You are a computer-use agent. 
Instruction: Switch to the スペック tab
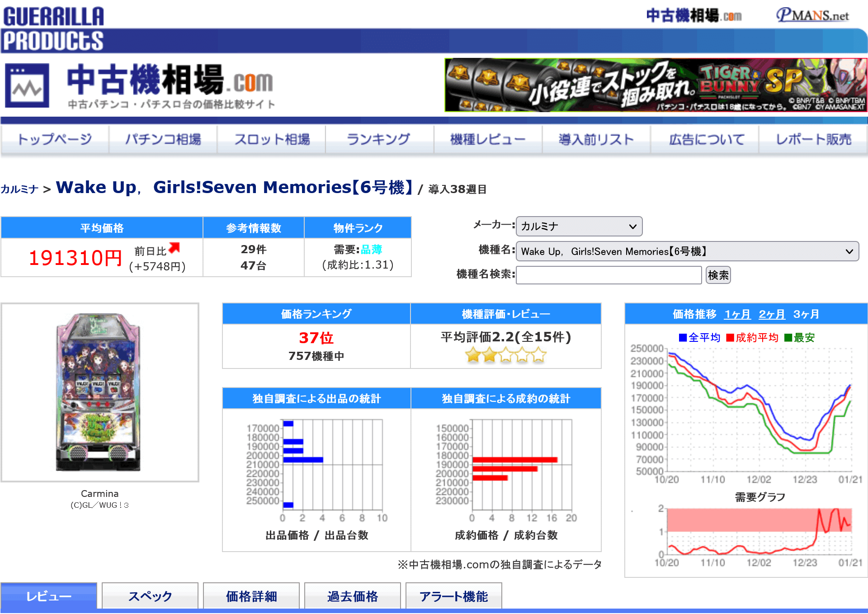coord(150,596)
